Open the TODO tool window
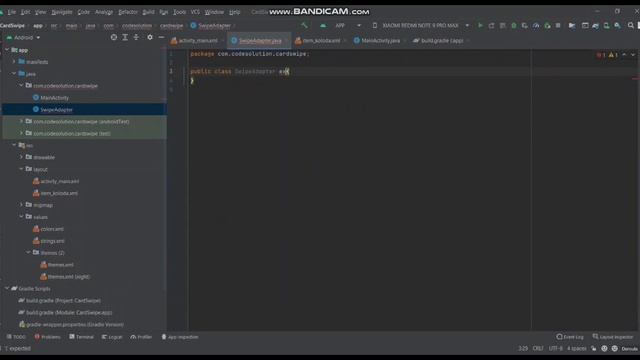 tap(16, 337)
